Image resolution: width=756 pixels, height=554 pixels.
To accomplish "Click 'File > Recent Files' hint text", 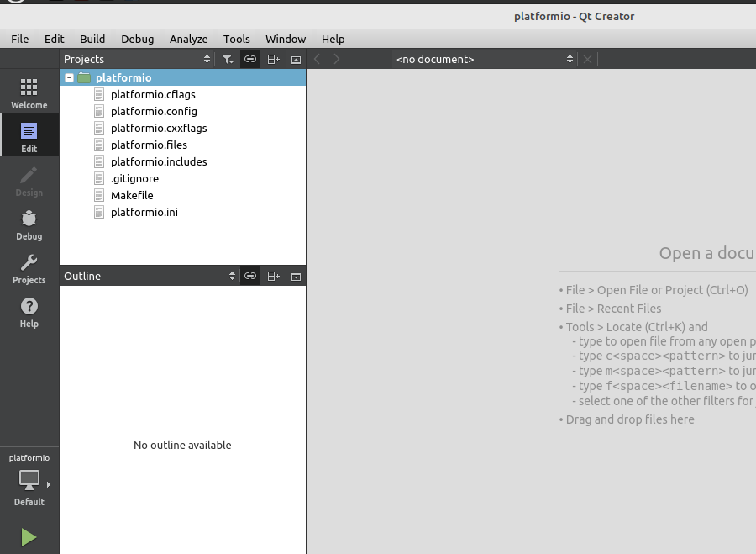I will pos(613,309).
